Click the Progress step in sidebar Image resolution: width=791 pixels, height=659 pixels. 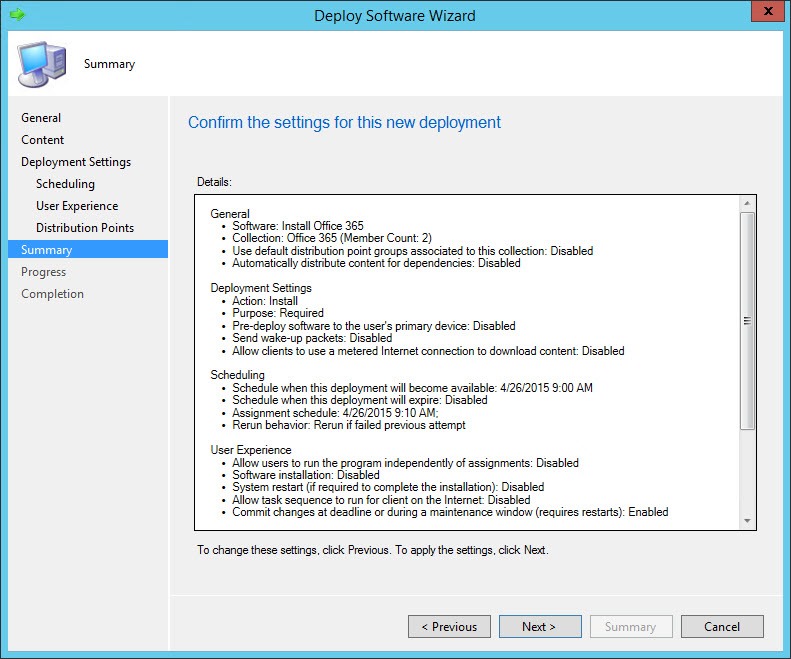[44, 272]
